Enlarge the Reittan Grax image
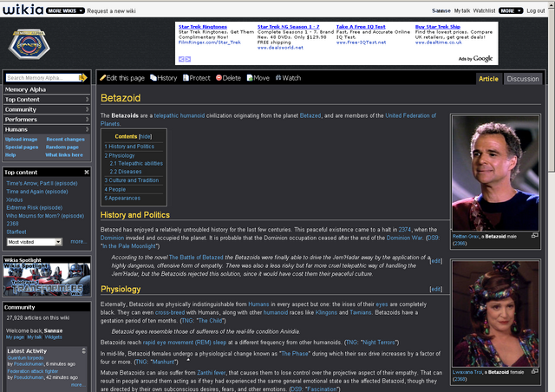 pos(535,236)
